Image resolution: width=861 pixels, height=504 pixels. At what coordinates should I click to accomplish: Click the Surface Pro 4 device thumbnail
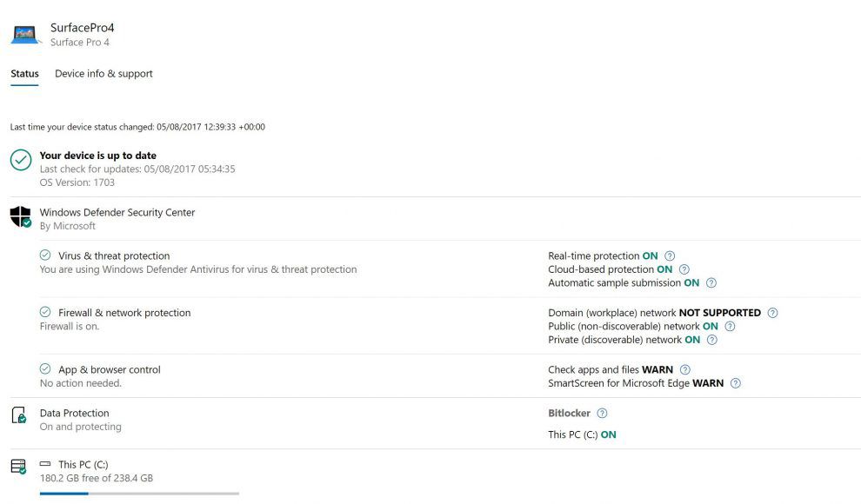(24, 35)
